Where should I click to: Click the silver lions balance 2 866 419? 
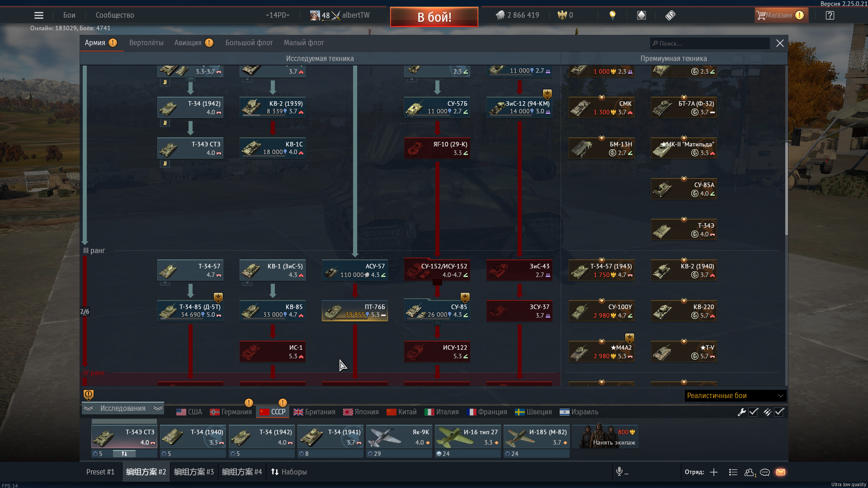[x=518, y=15]
